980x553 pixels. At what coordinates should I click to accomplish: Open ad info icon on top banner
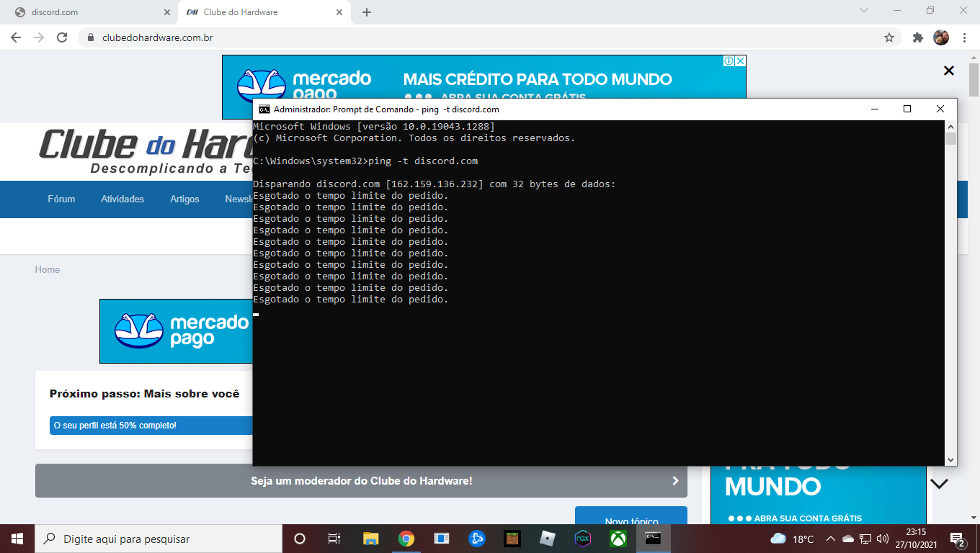click(x=729, y=61)
